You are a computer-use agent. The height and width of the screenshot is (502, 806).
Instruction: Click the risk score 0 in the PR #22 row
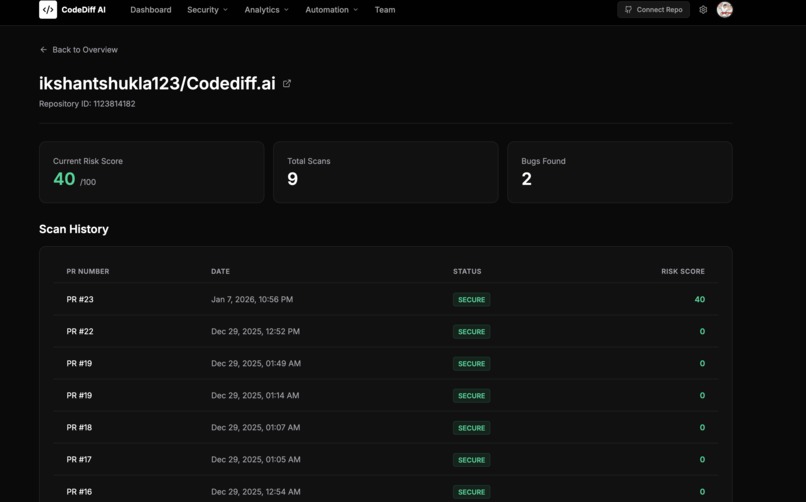coord(702,331)
